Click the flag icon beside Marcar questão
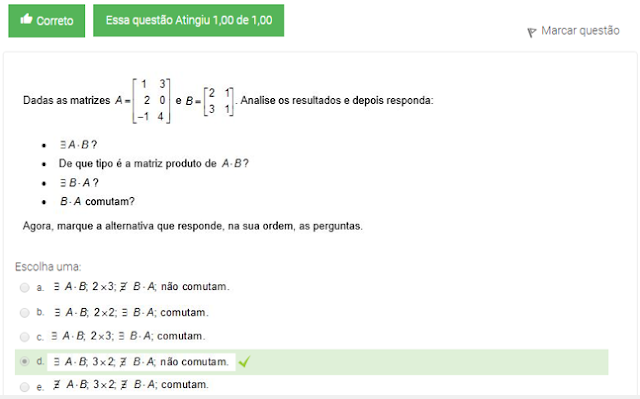This screenshot has height=399, width=640. tap(531, 32)
